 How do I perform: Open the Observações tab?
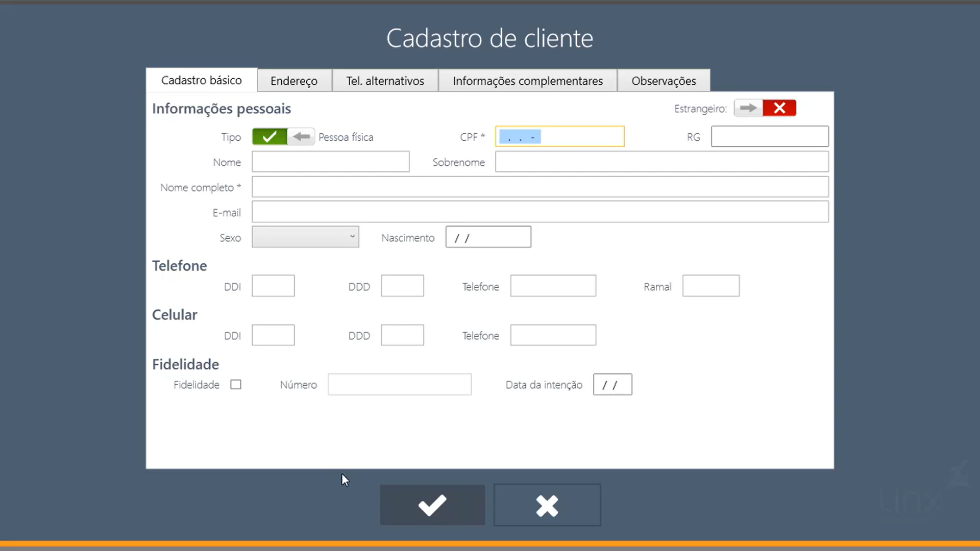point(664,81)
